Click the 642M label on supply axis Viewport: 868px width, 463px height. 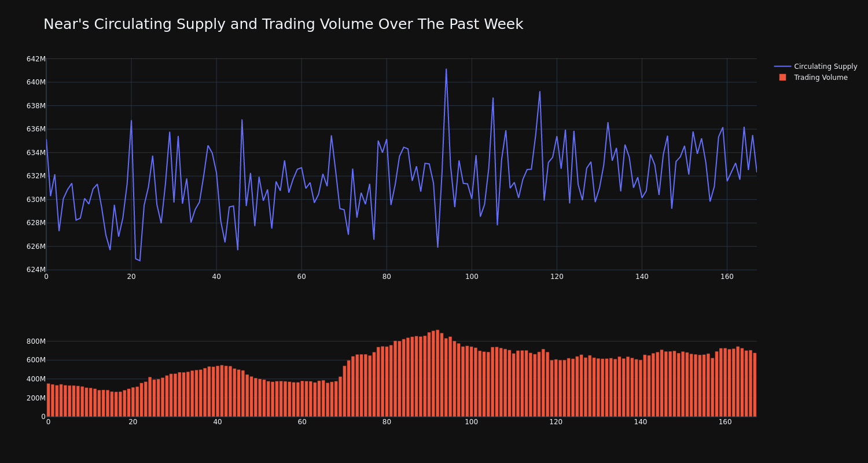point(36,58)
